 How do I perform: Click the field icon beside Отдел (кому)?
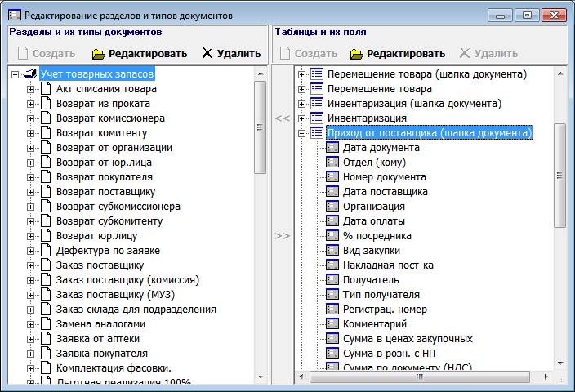click(332, 162)
